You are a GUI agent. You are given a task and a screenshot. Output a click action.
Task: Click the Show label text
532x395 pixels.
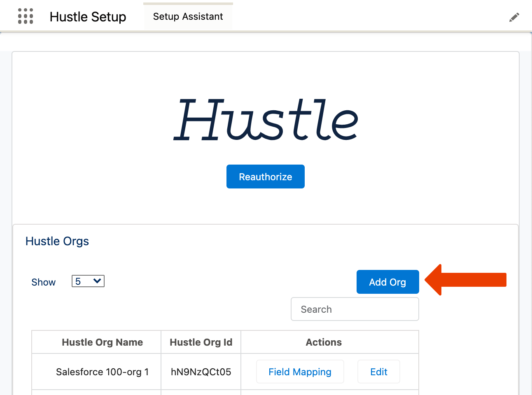[x=43, y=282]
